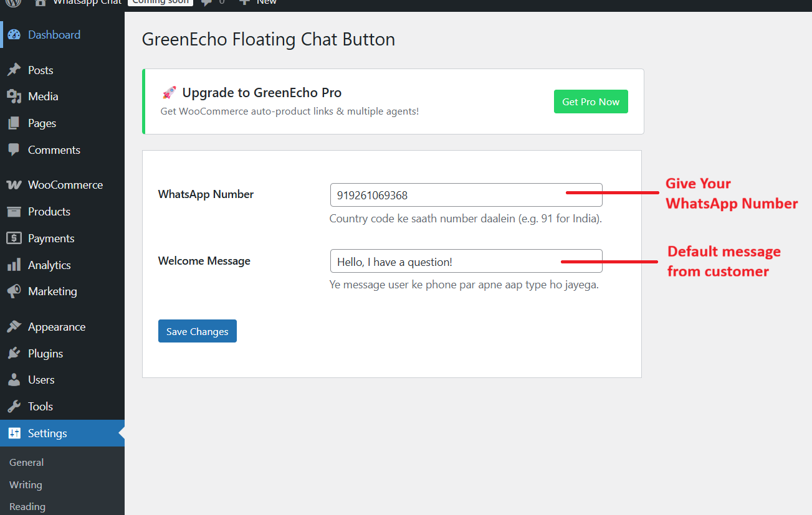Click the Comments speech bubble in sidebar
This screenshot has width=812, height=515.
tap(14, 150)
